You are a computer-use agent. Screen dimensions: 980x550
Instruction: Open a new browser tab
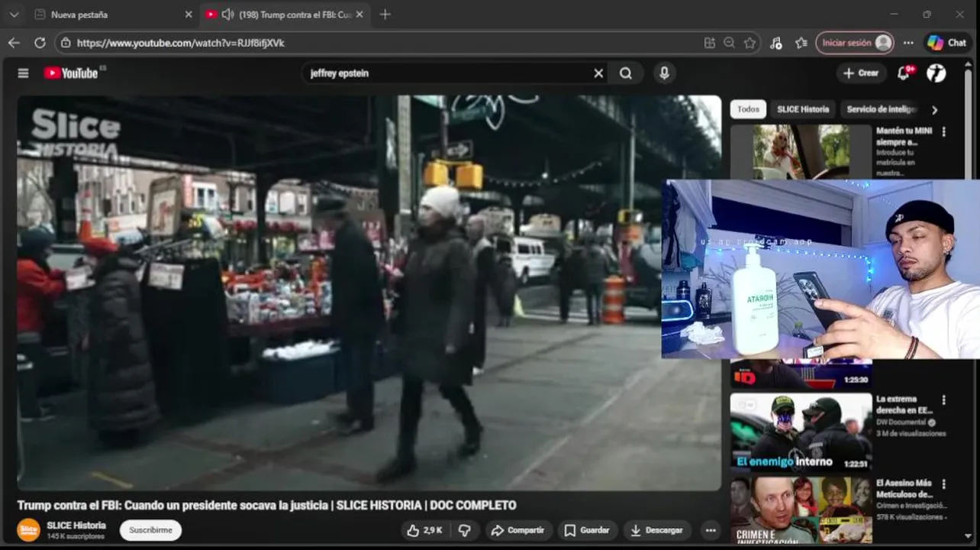(x=385, y=15)
